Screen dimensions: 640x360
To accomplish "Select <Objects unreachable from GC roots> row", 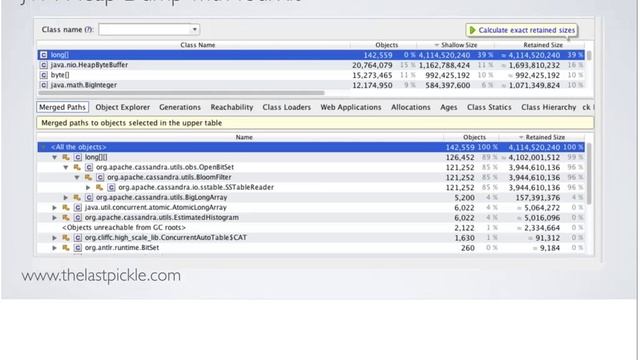I will pos(311,227).
